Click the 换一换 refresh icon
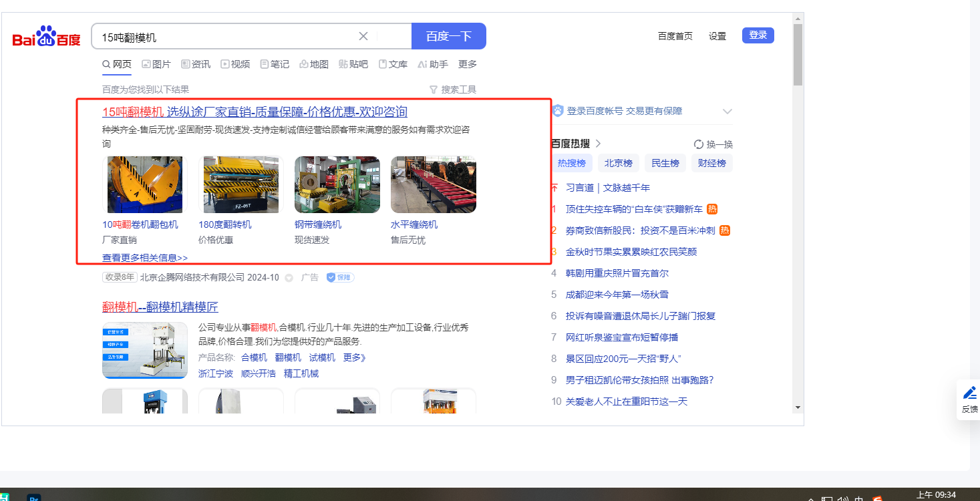The height and width of the screenshot is (501, 980). tap(699, 144)
